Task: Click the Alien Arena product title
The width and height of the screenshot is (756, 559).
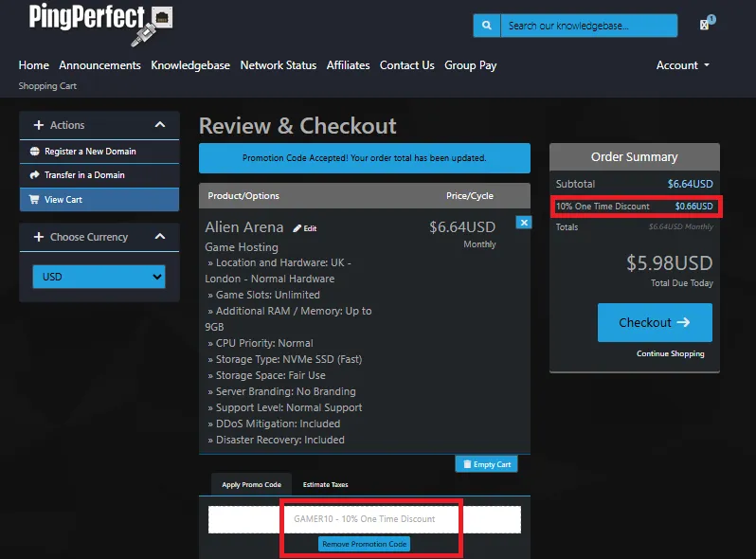Action: [x=244, y=227]
